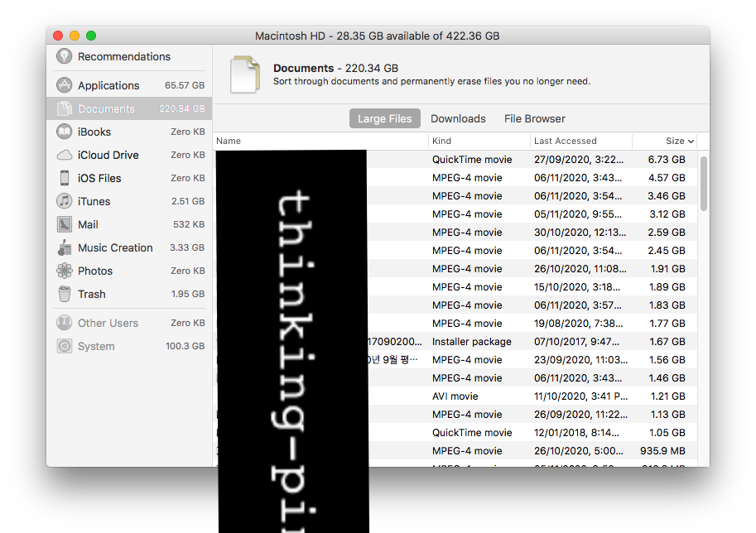Click the 19/08/2020, 7:38 accessed date
The width and height of the screenshot is (756, 533).
[x=578, y=324]
